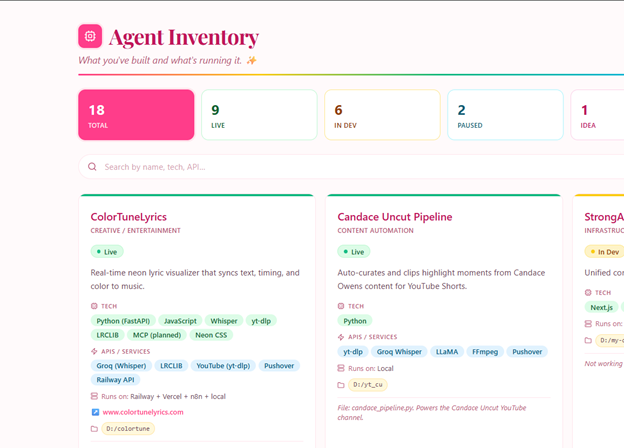
Task: Click the folder icon beside D:/yt_cu
Action: (341, 385)
